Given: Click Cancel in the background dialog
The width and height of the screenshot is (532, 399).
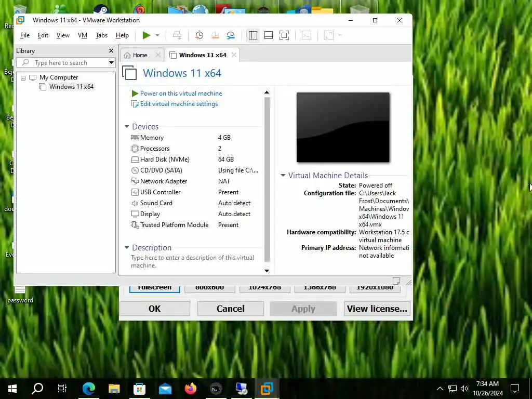Looking at the screenshot, I should pos(231,309).
